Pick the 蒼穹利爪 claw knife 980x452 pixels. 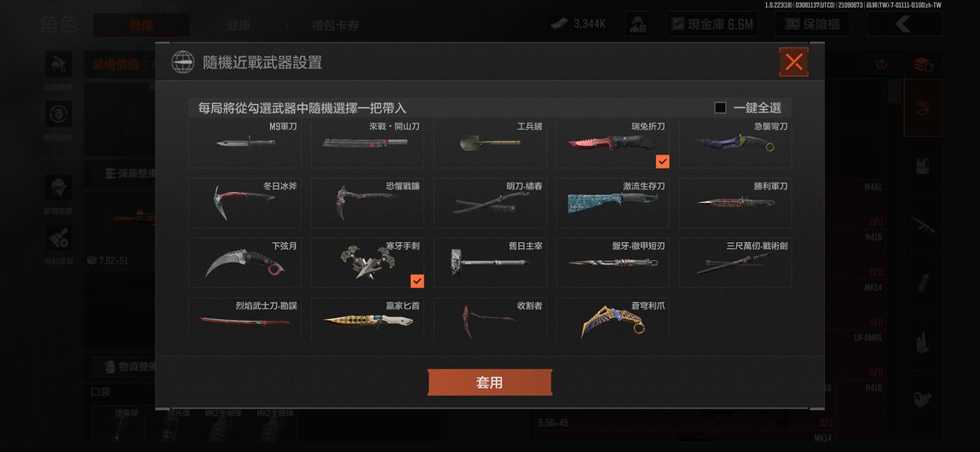pyautogui.click(x=613, y=319)
